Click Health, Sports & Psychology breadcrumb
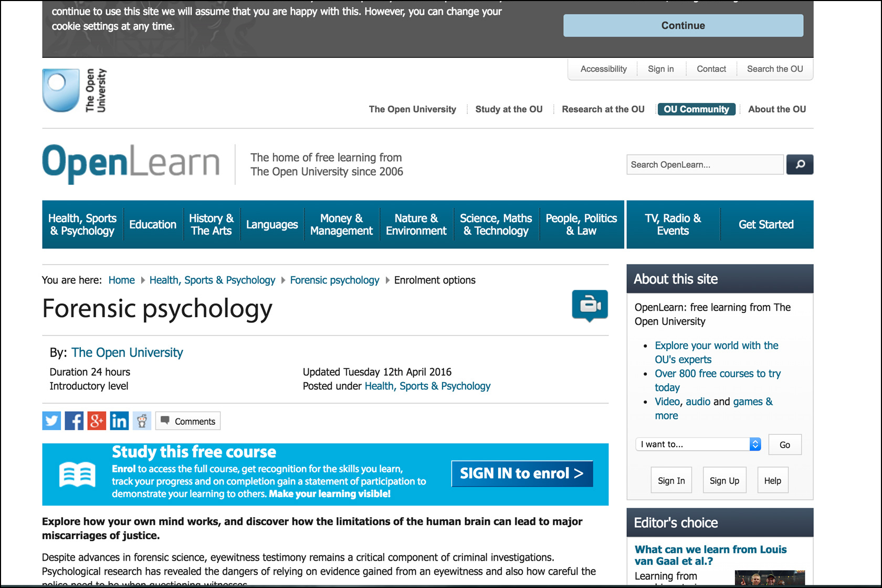Image resolution: width=882 pixels, height=588 pixels. coord(212,280)
